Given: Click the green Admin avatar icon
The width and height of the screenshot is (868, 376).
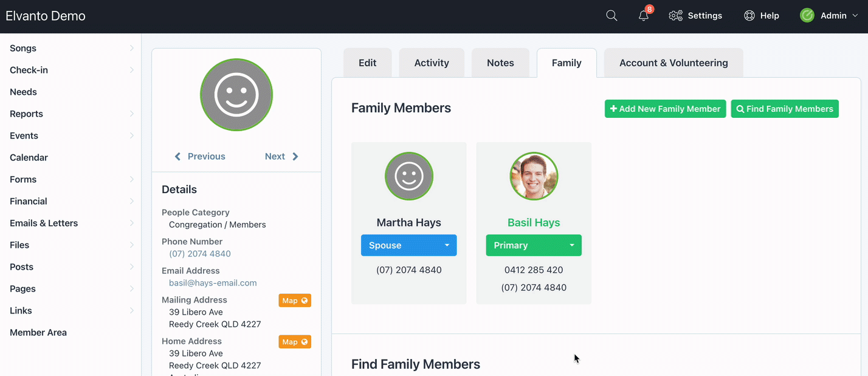Looking at the screenshot, I should tap(807, 16).
